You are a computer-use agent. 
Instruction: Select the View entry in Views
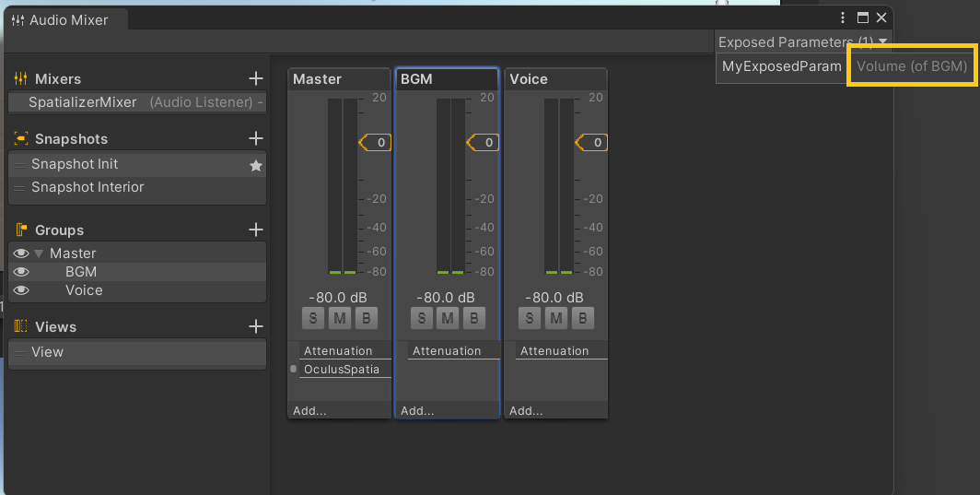click(x=137, y=352)
